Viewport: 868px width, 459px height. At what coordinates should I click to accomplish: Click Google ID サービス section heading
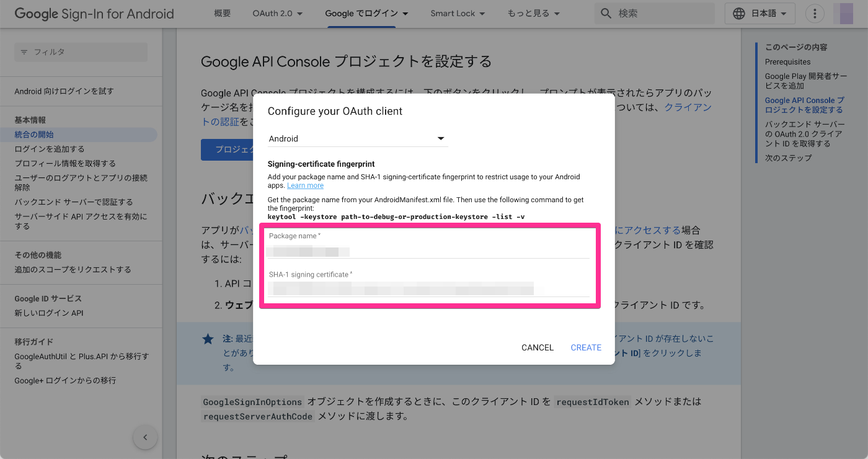pos(48,298)
